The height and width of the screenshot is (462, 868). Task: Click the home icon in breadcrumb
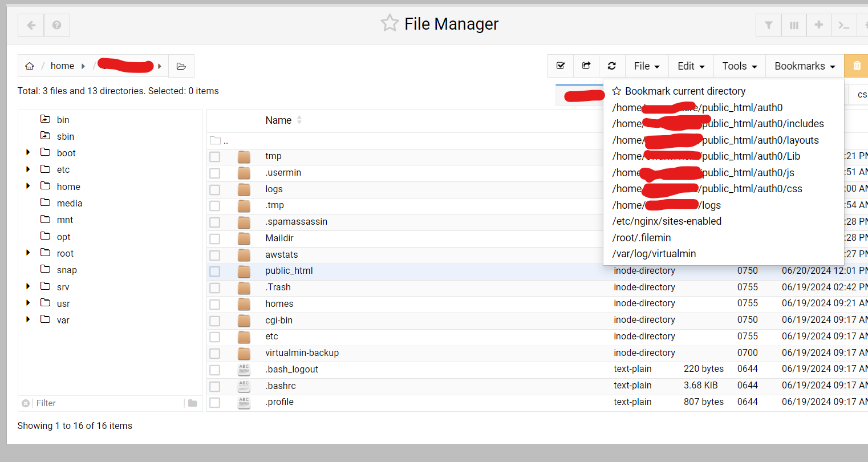30,66
